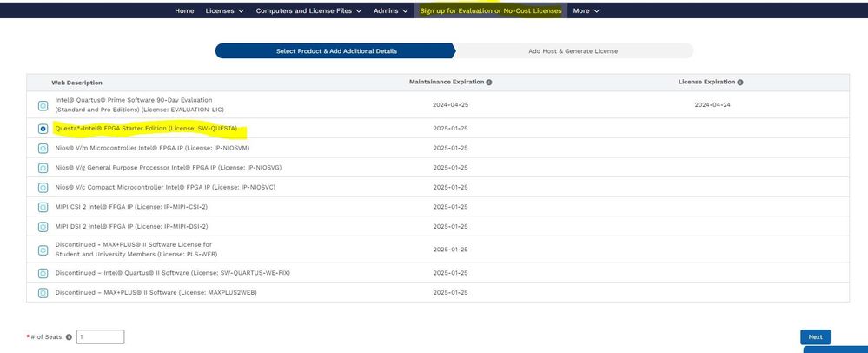868x353 pixels.
Task: Expand the More menu
Action: tap(586, 10)
